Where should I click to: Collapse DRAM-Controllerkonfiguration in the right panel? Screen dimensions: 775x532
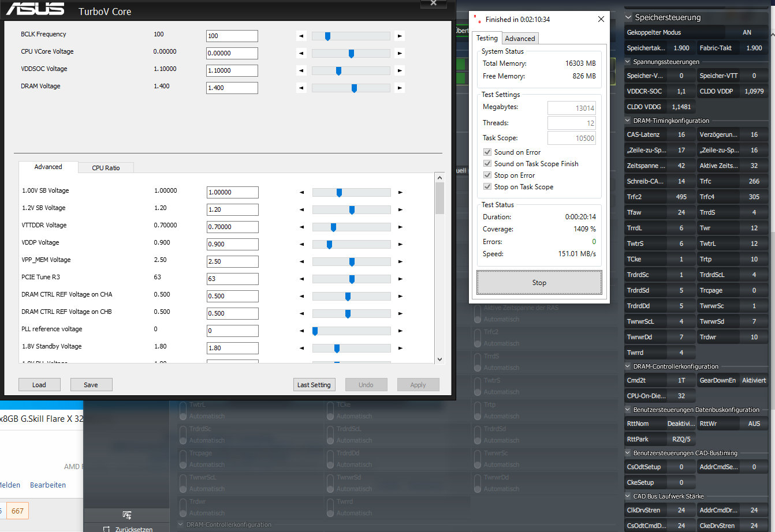point(628,366)
